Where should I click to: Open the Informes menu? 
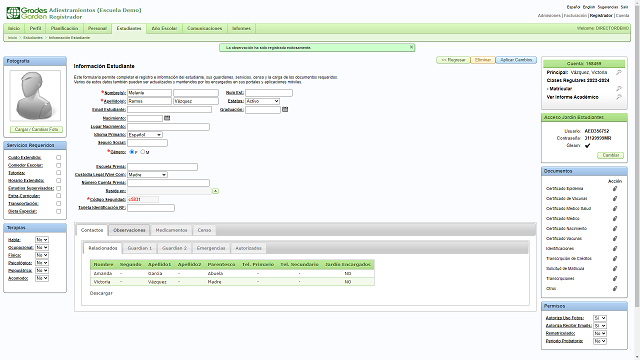point(241,28)
